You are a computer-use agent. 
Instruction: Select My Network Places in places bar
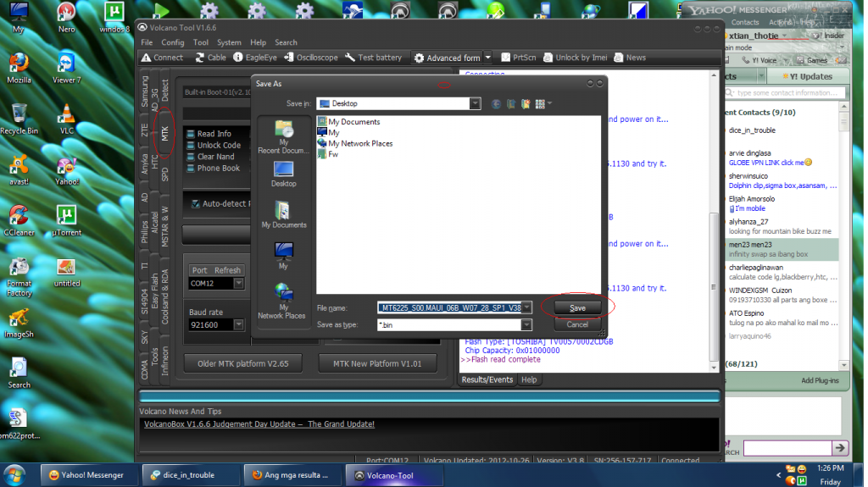281,302
